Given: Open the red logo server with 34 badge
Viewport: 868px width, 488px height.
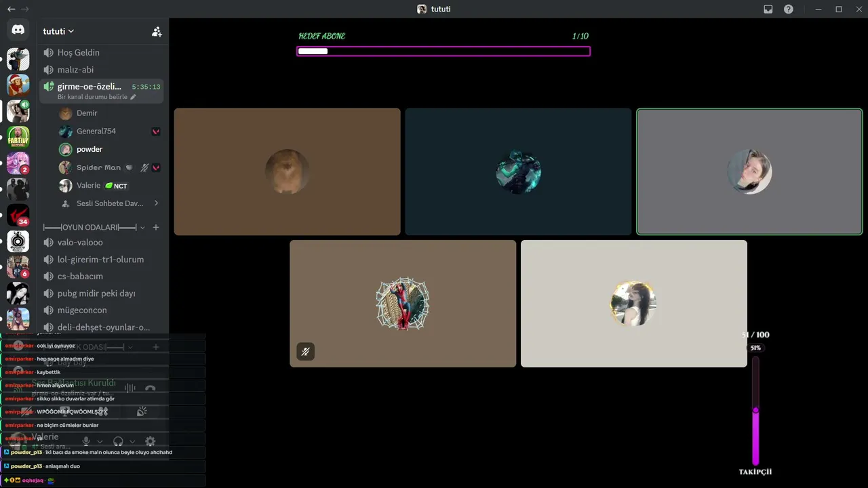Looking at the screenshot, I should 18,215.
